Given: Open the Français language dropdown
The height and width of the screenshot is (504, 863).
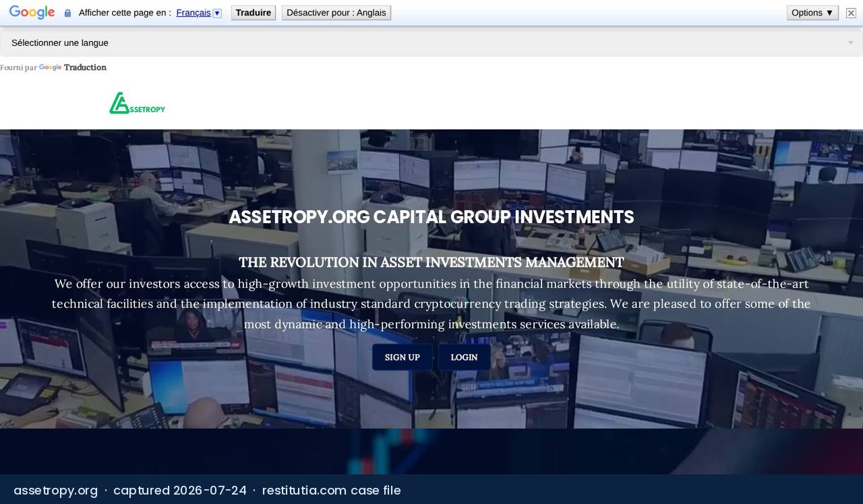Looking at the screenshot, I should [x=199, y=13].
